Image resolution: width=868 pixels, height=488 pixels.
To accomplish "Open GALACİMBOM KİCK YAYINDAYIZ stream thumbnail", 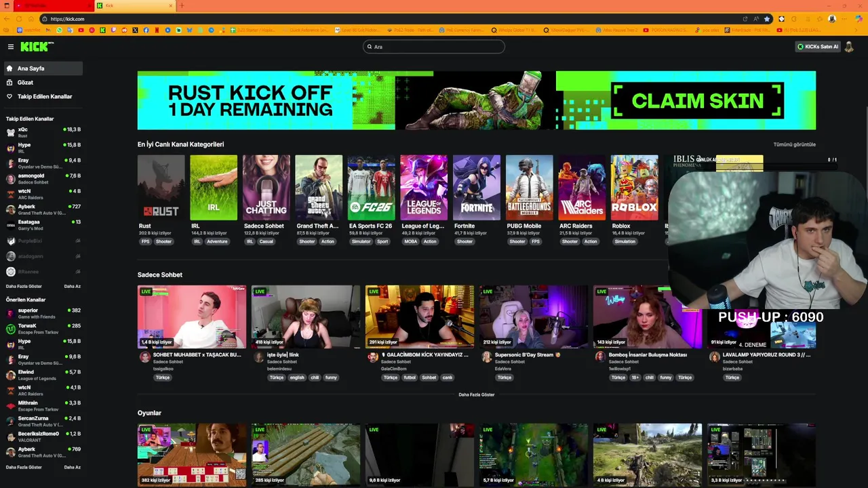I will coord(420,317).
